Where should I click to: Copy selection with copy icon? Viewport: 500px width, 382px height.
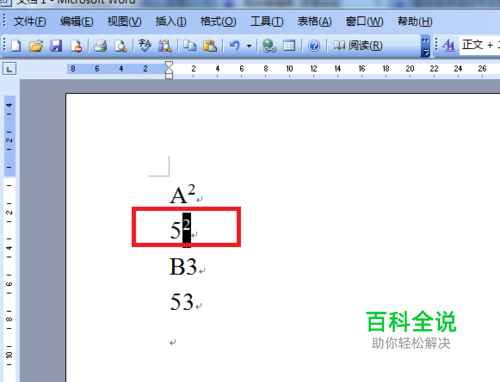[x=190, y=46]
